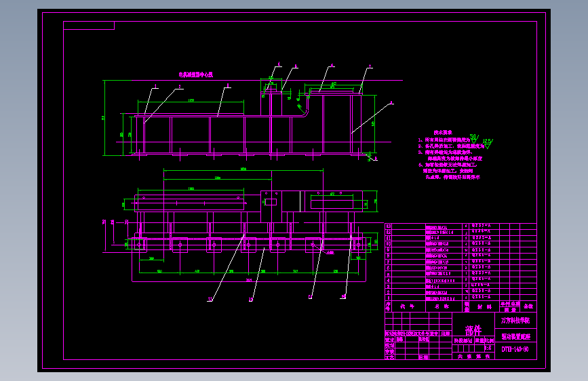588x381 pixels.
Task: Select balloon callout number 13 below the plan view
Action: pyautogui.click(x=250, y=299)
